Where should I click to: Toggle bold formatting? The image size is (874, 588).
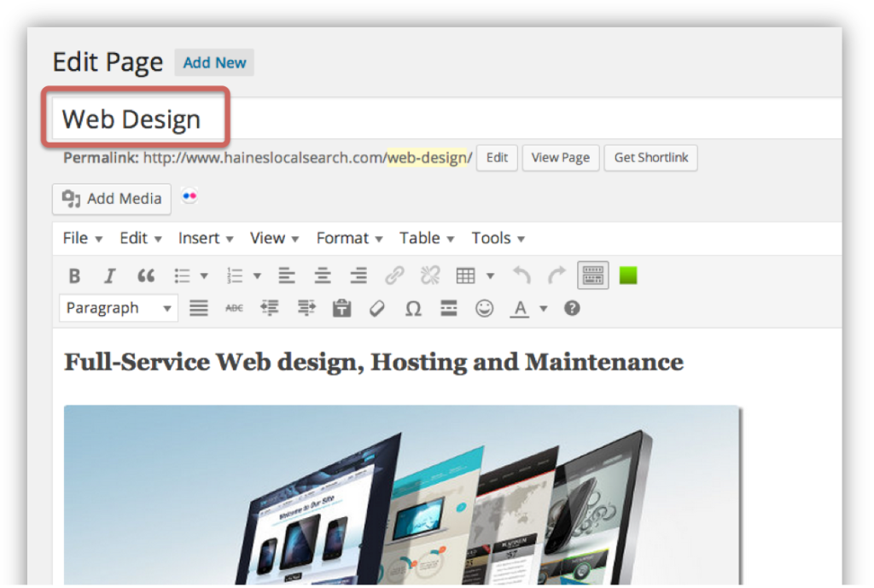(74, 276)
